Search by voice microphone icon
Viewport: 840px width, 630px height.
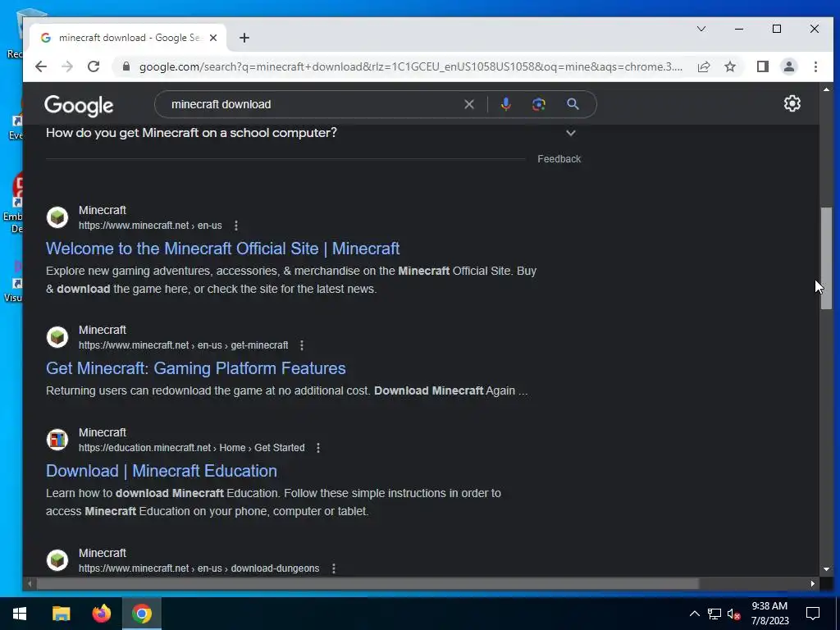tap(505, 104)
